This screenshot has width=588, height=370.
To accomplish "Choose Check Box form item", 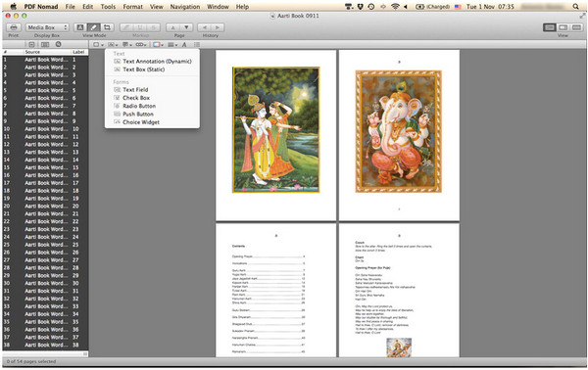I will coord(152,98).
